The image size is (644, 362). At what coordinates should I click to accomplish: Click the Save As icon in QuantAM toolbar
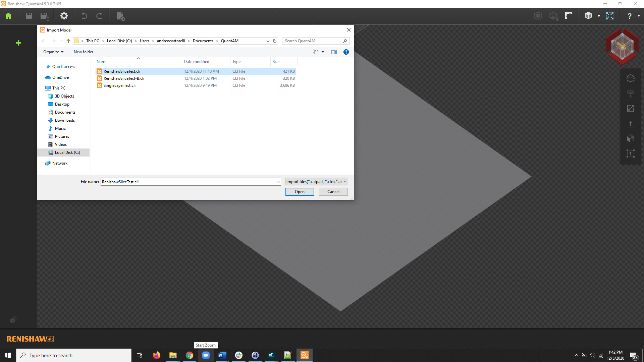[44, 16]
